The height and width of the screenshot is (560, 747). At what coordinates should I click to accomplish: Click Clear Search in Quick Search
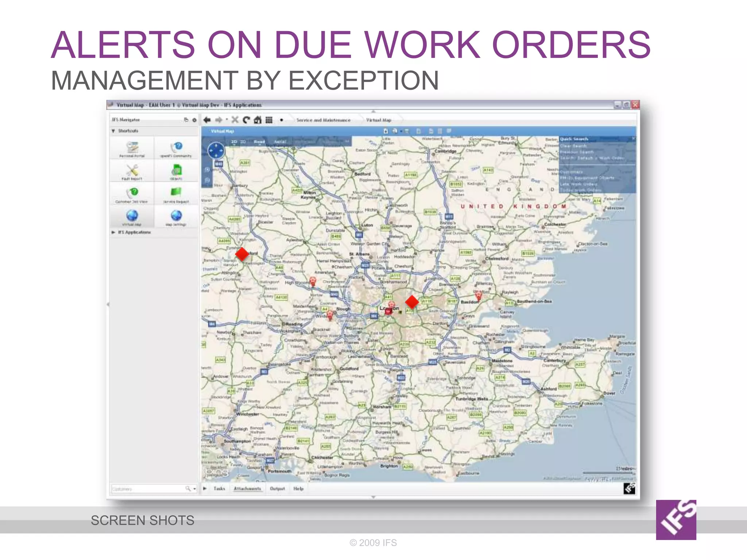click(x=573, y=146)
